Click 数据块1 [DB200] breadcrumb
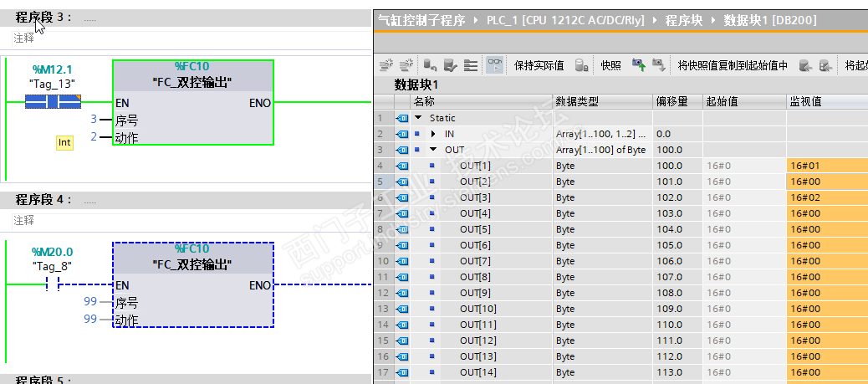Image resolution: width=868 pixels, height=384 pixels. click(x=770, y=21)
